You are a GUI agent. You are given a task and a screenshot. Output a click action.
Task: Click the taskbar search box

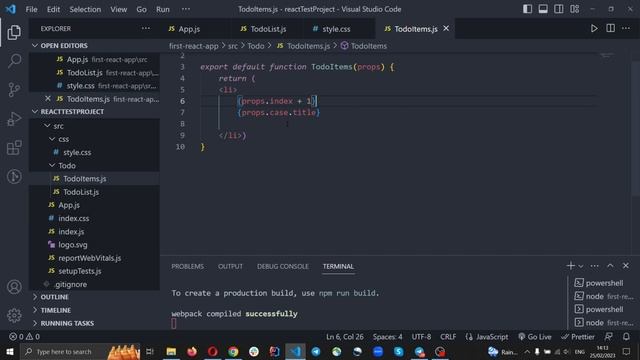point(80,351)
